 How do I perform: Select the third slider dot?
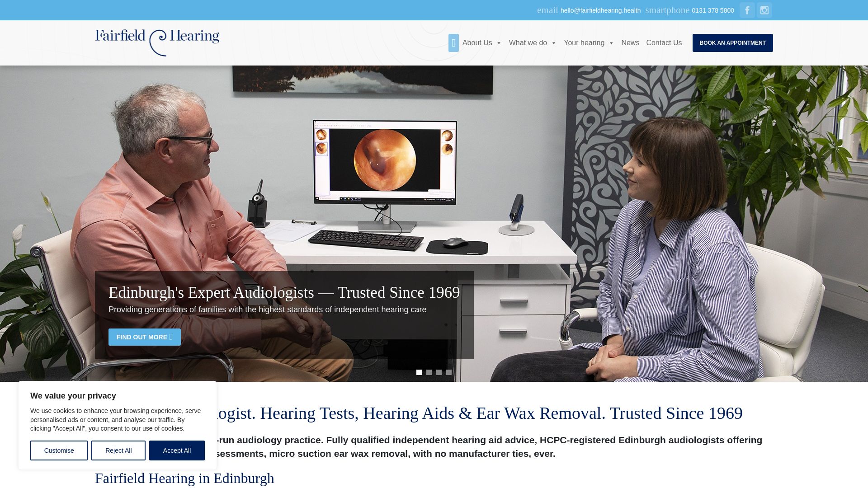pos(439,372)
